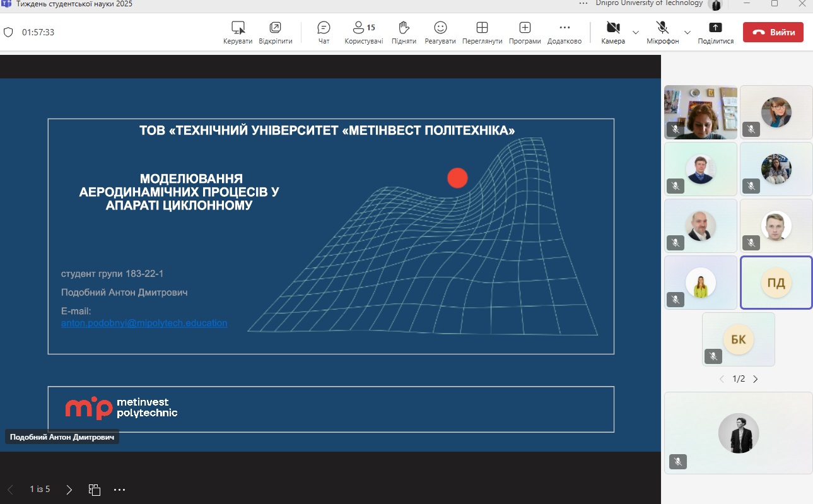Select the woman's live video tile

701,112
